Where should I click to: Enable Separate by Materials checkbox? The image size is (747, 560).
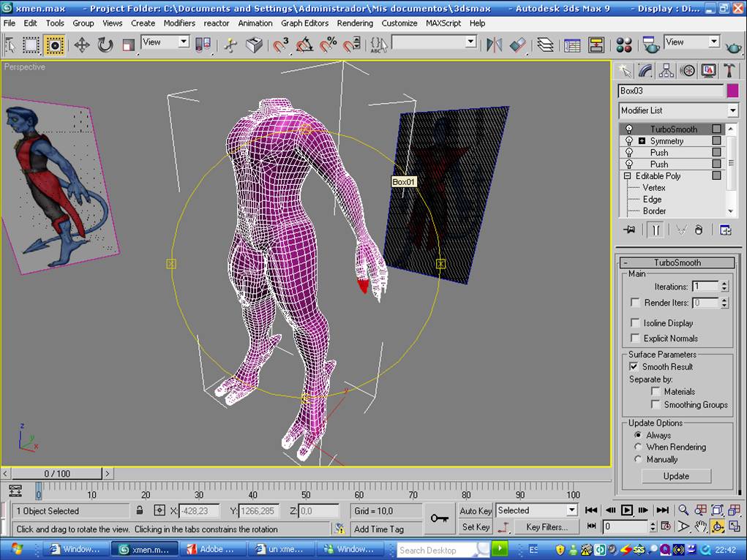[x=656, y=391]
